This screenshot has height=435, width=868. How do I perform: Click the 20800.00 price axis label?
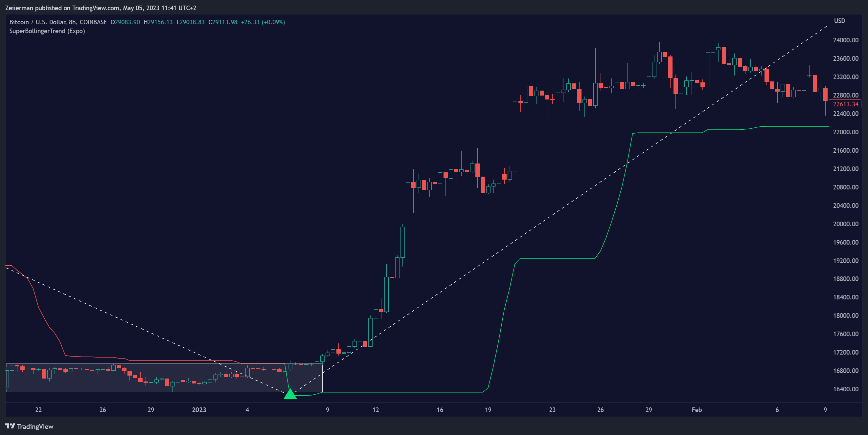[x=845, y=187]
